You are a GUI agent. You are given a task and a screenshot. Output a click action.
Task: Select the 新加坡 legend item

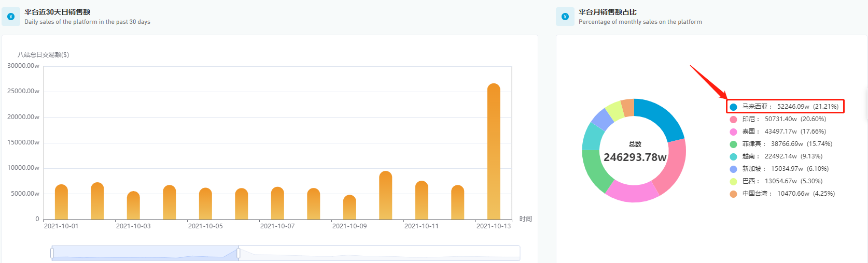click(x=779, y=169)
